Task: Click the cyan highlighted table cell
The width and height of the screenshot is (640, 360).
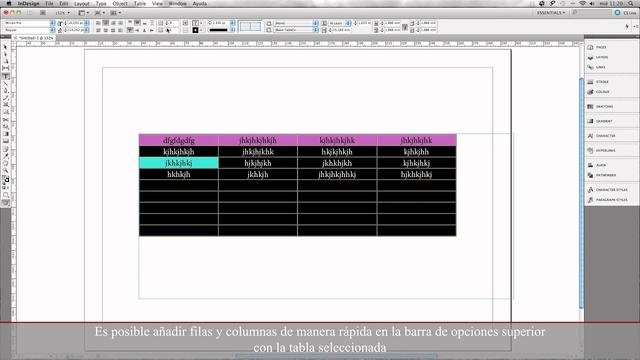Action: point(179,163)
